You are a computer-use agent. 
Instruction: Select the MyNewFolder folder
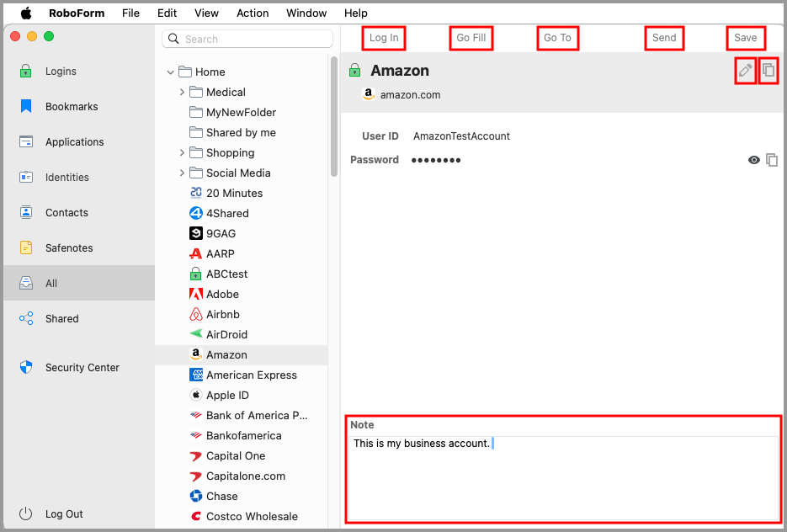point(241,113)
